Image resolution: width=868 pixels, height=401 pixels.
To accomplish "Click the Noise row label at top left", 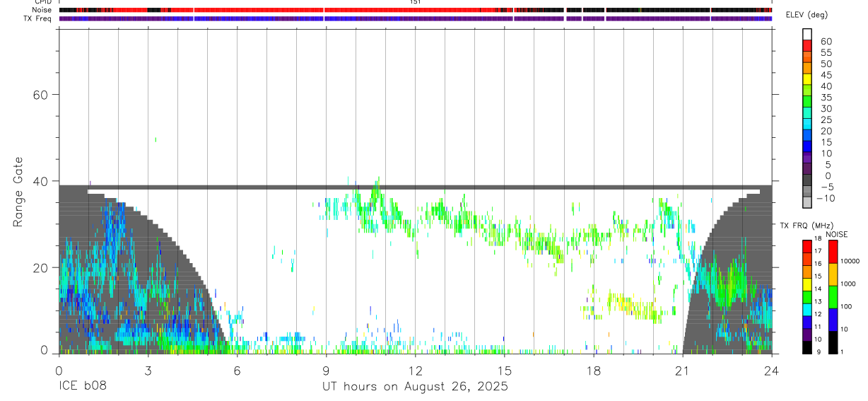I will coord(42,10).
